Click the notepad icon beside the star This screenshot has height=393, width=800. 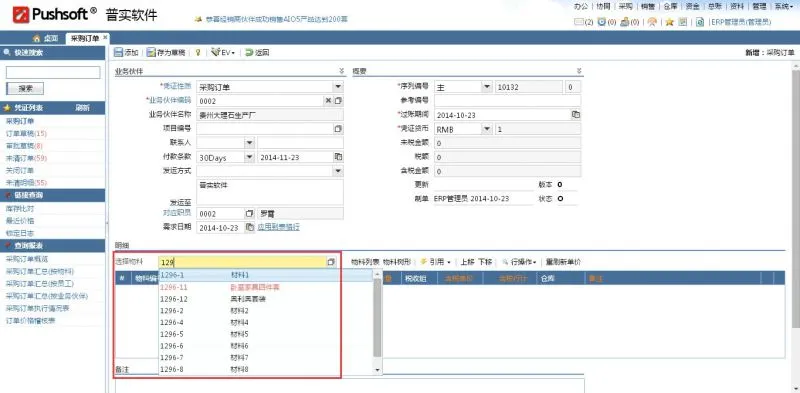pos(683,22)
